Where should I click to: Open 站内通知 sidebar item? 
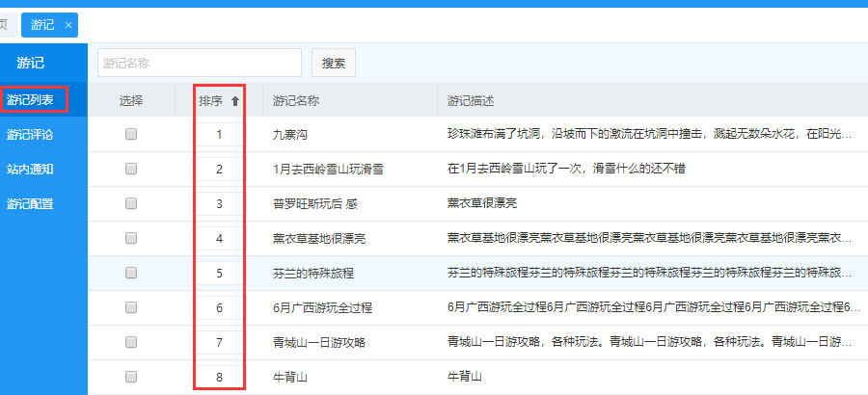point(30,169)
